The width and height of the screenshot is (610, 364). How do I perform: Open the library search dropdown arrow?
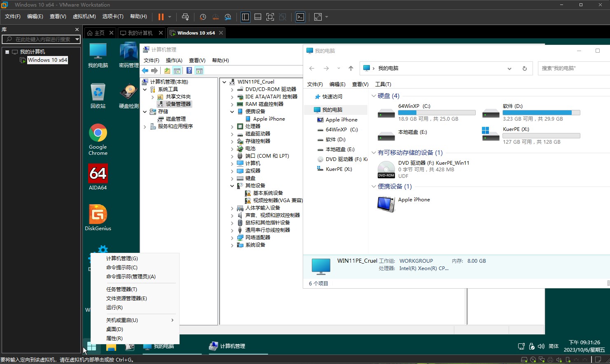[77, 40]
